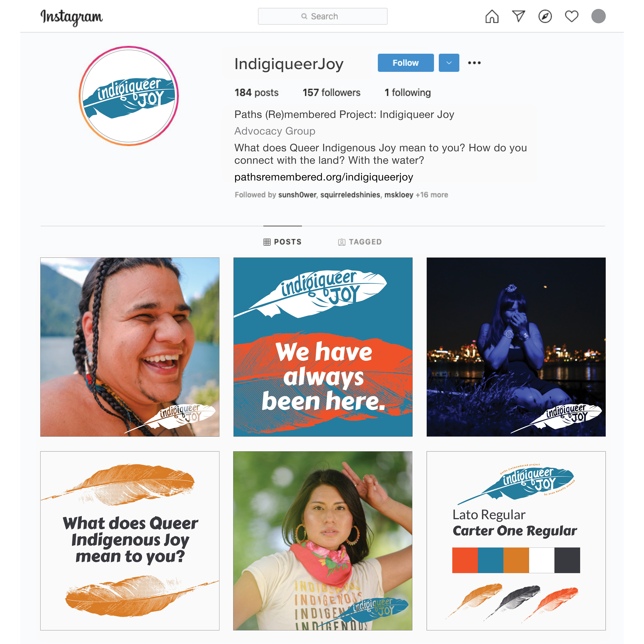This screenshot has height=644, width=644.
Task: Open the laughing person with braids post
Action: tap(130, 347)
